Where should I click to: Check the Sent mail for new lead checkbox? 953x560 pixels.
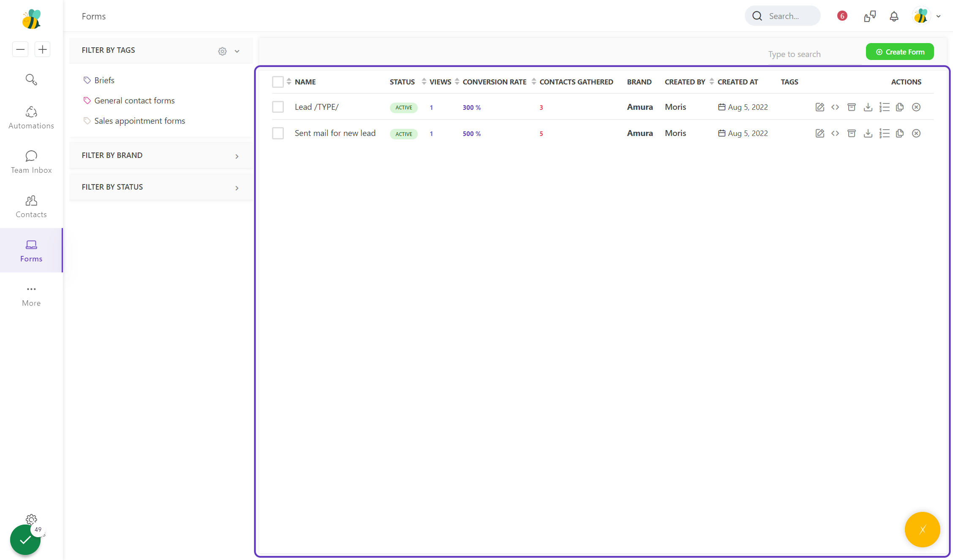[278, 133]
